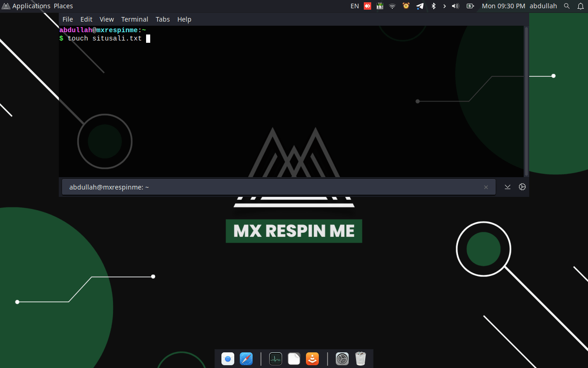Open the calendar tray icon
This screenshot has height=368, width=588.
click(x=380, y=6)
